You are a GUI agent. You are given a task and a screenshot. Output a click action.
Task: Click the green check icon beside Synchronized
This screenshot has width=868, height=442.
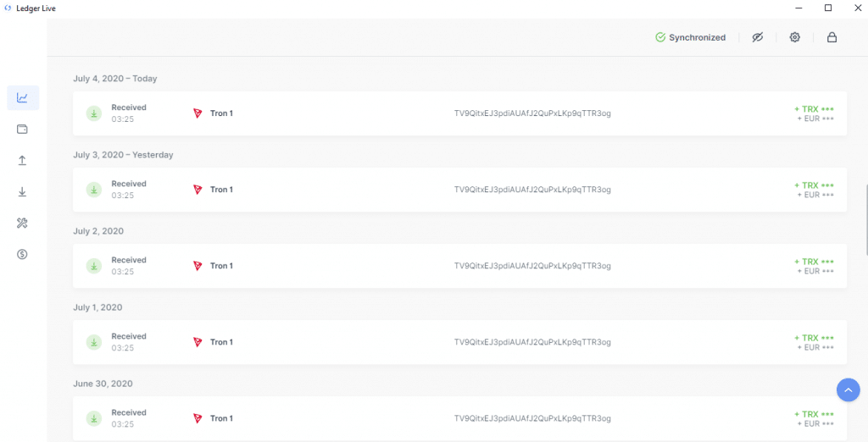pos(659,37)
